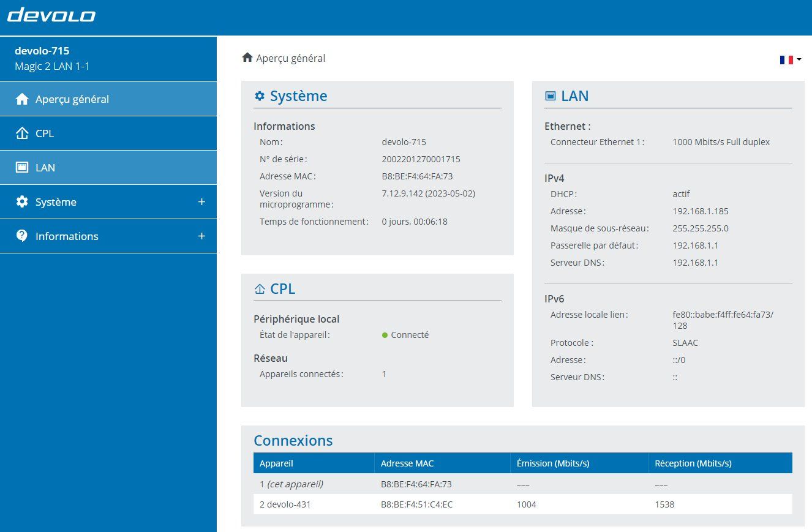Click the Passerelle par défaut value 192.168.1.1
The image size is (812, 532).
695,245
